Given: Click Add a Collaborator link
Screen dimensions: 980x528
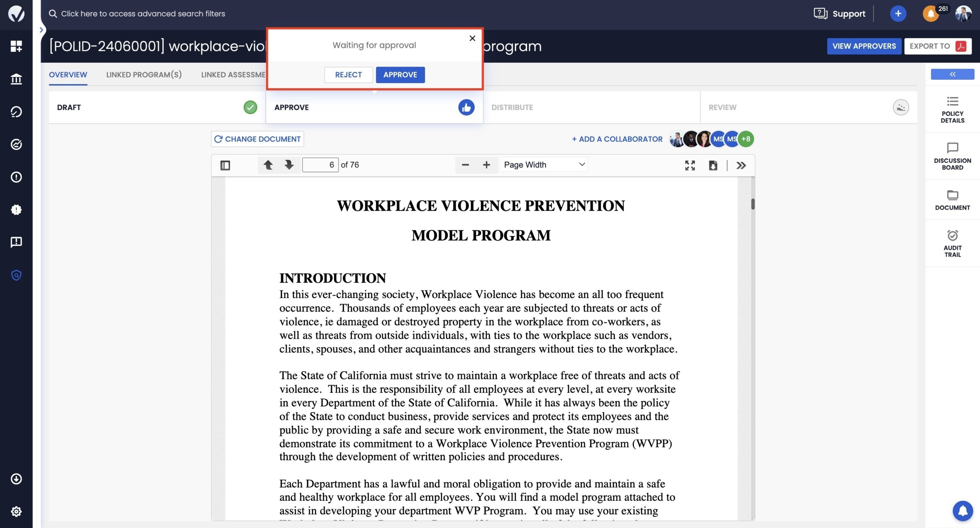Looking at the screenshot, I should click(x=617, y=139).
